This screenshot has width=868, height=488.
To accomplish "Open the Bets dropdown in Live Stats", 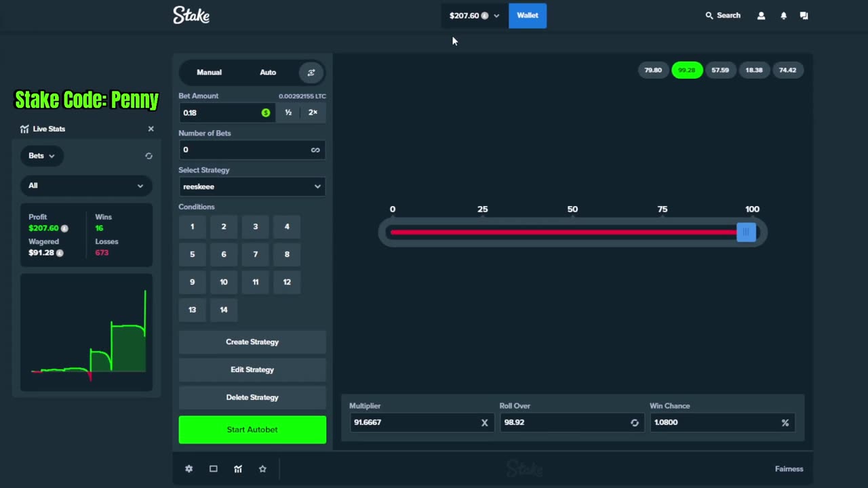I will [41, 156].
